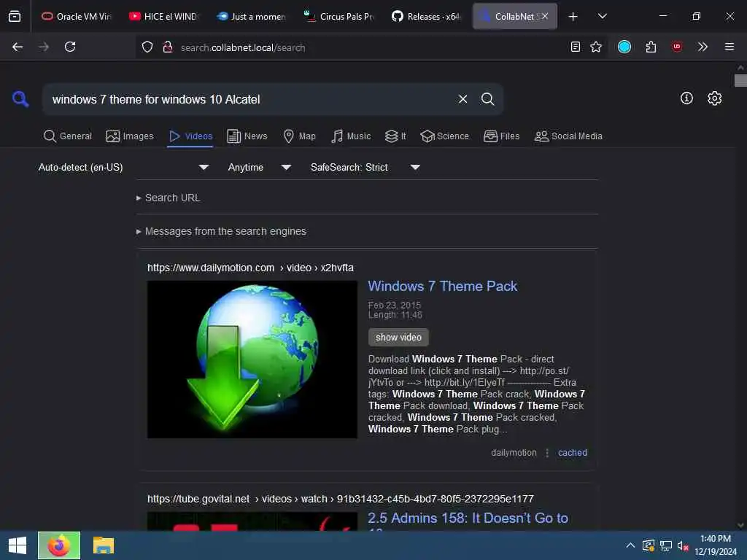Open File Explorer from the taskbar
Viewport: 747px width, 560px height.
pos(104,545)
